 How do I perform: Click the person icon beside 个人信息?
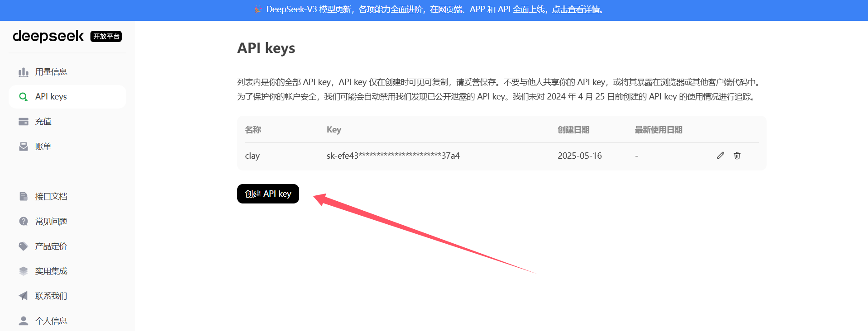(24, 321)
